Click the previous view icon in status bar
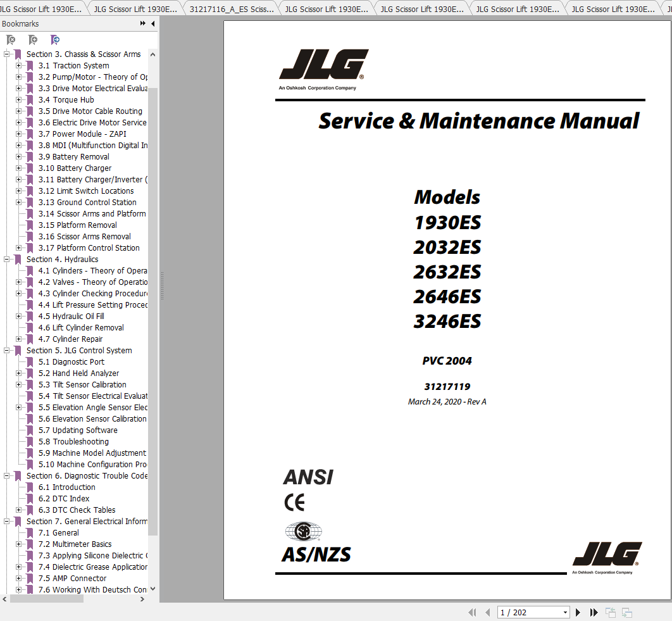This screenshot has height=621, width=672. [610, 612]
